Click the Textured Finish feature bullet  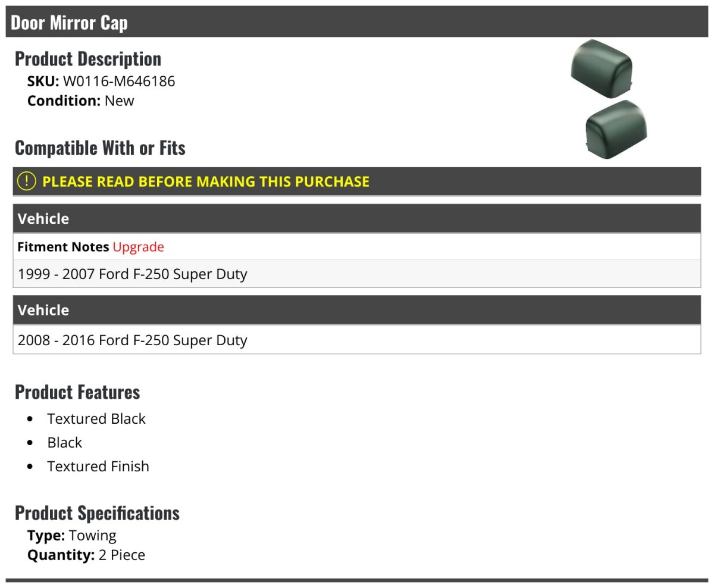click(x=98, y=467)
